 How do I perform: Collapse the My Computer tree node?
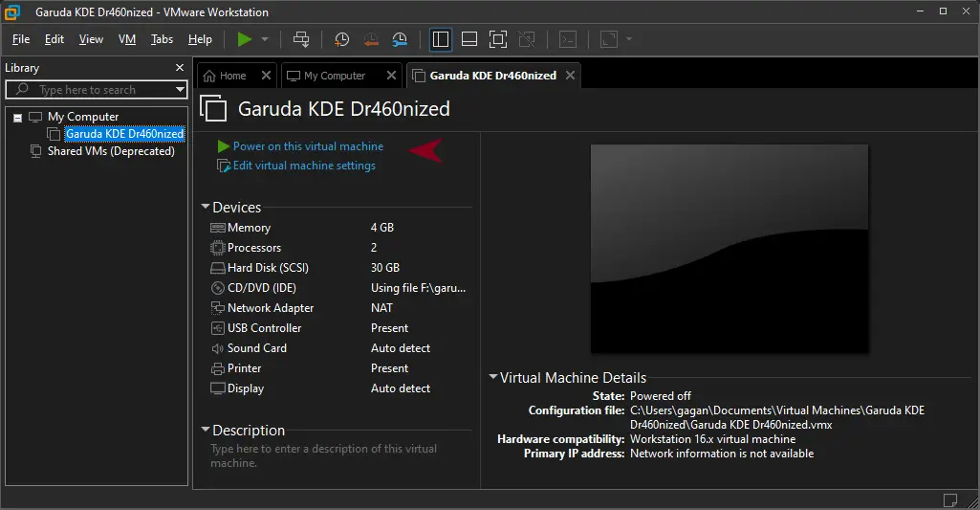[x=18, y=118]
